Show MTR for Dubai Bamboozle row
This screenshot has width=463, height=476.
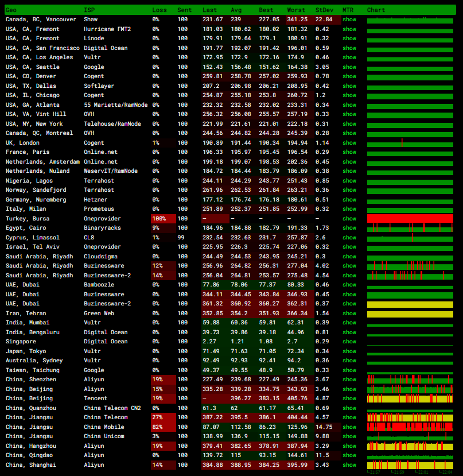pyautogui.click(x=349, y=285)
